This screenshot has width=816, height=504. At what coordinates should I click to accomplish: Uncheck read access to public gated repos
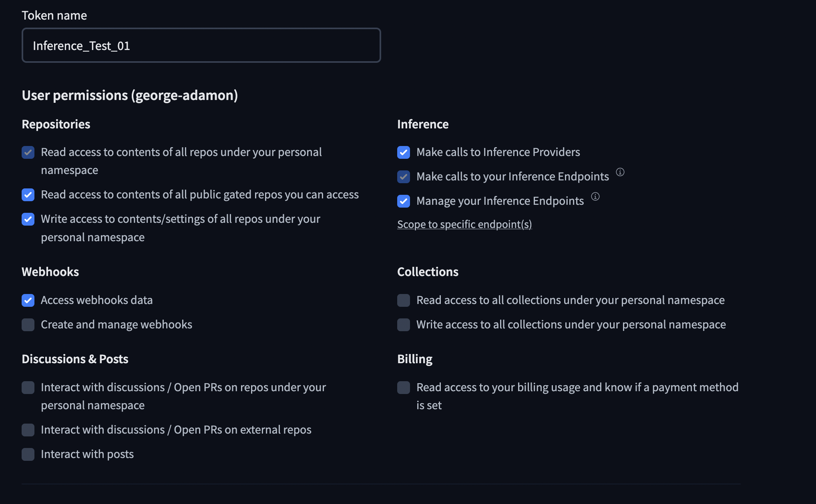click(x=28, y=195)
